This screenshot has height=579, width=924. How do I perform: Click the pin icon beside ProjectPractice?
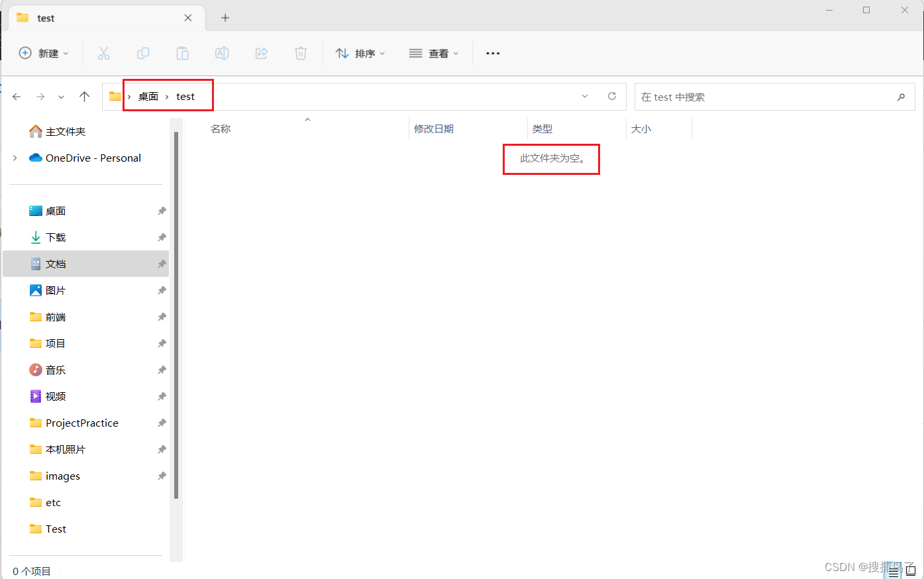[x=162, y=423]
